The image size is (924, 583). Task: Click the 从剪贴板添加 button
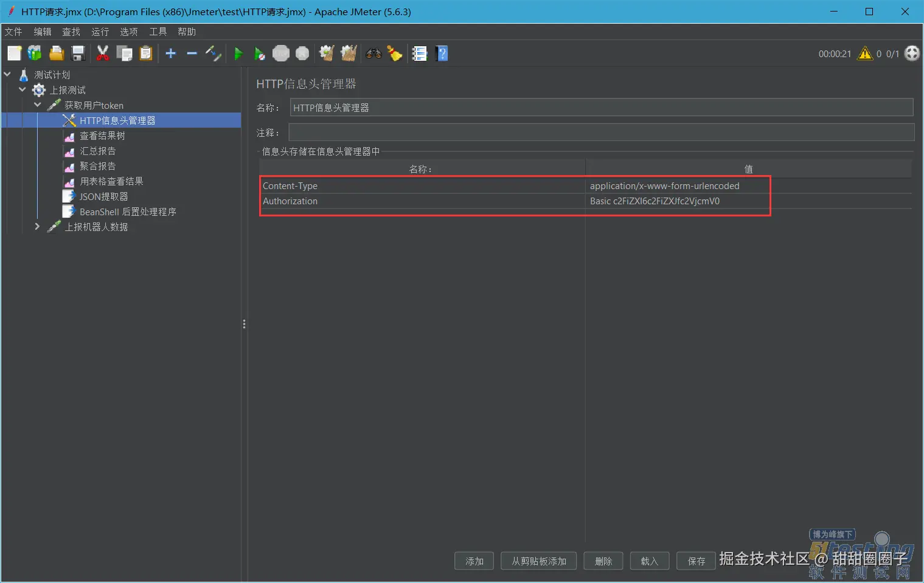[x=539, y=561]
